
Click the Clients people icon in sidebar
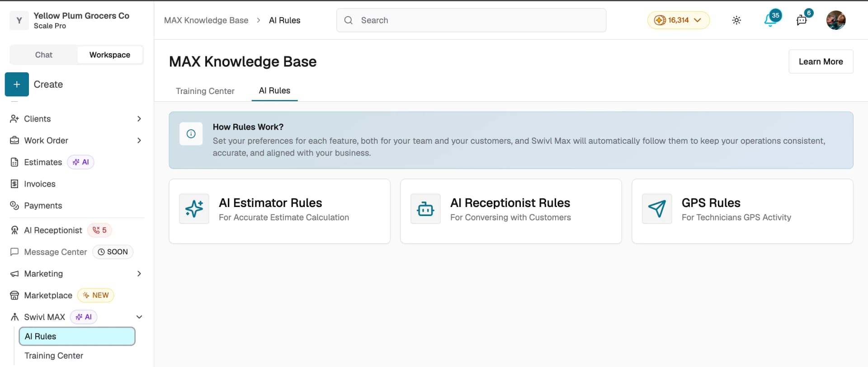click(x=14, y=119)
